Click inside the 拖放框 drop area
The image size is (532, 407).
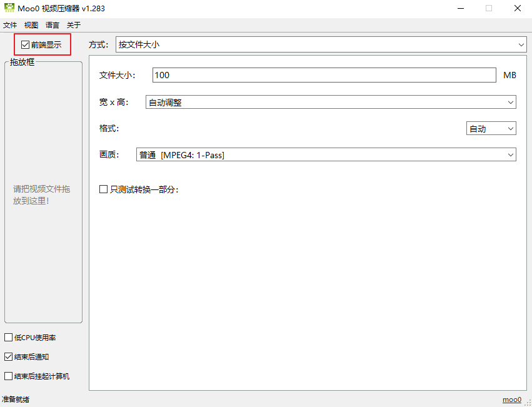43,194
